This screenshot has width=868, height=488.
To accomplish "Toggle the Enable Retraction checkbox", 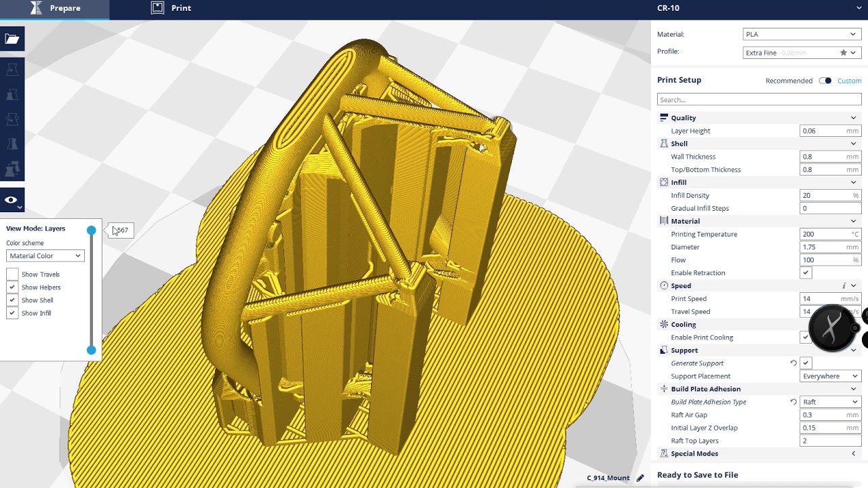I will 806,272.
